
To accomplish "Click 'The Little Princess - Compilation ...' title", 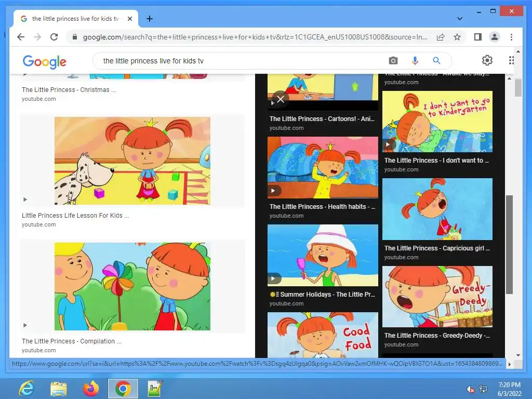I will coord(72,341).
